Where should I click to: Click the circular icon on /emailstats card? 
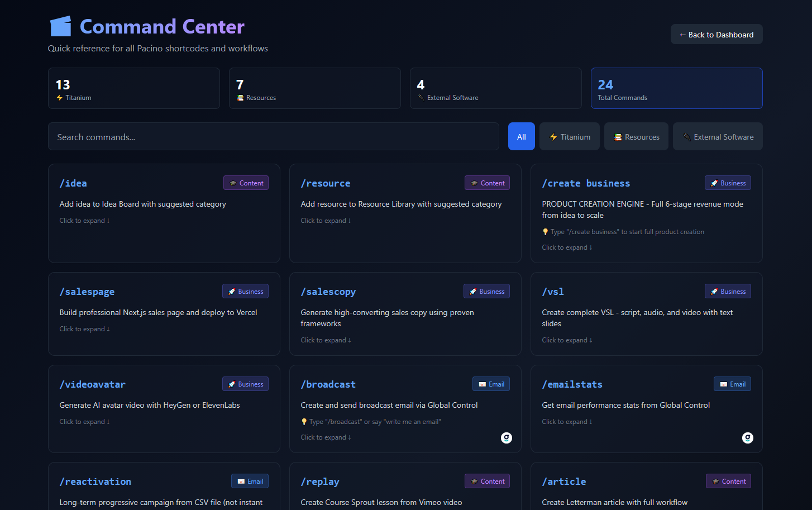[747, 438]
